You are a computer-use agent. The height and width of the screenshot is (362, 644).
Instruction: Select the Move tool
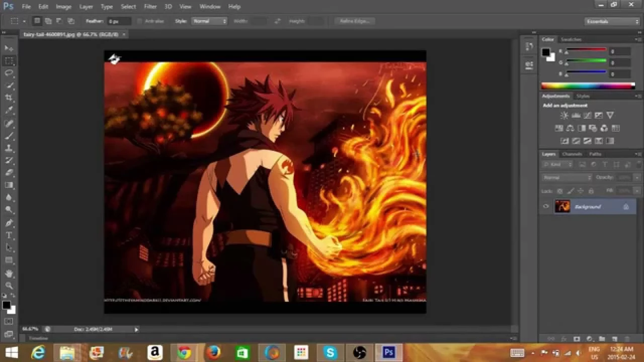tap(9, 48)
